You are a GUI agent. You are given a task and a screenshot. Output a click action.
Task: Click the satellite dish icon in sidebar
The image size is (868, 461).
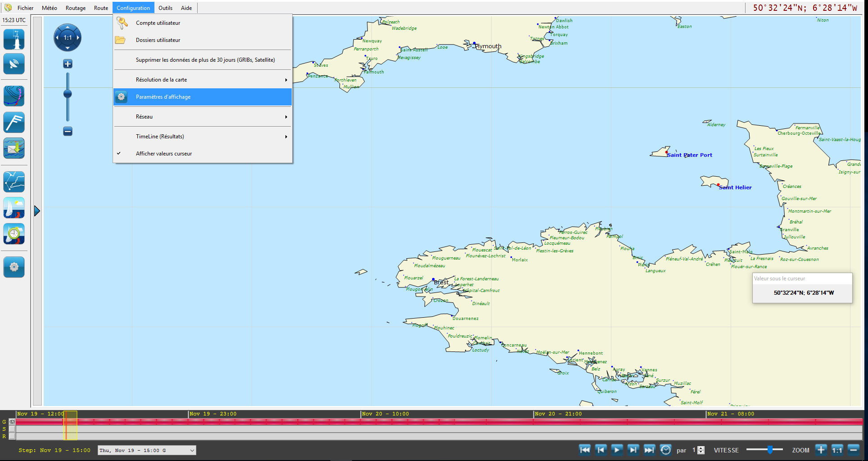14,64
